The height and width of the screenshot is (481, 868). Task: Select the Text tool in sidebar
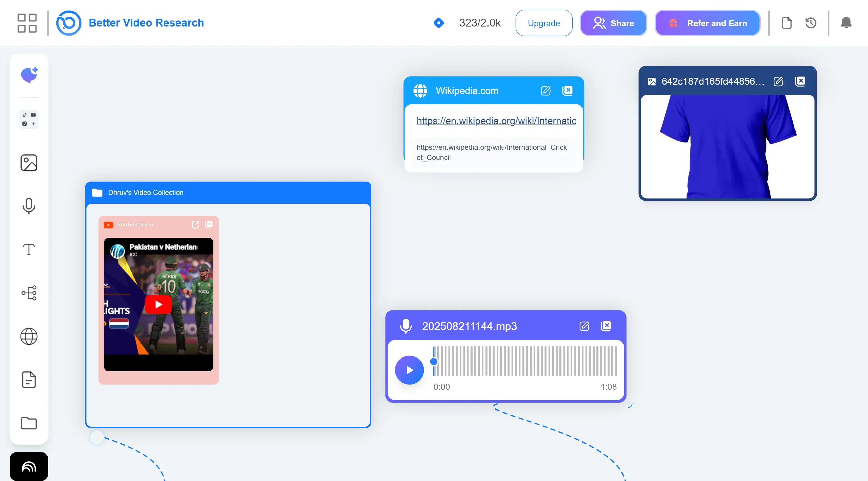pos(29,250)
